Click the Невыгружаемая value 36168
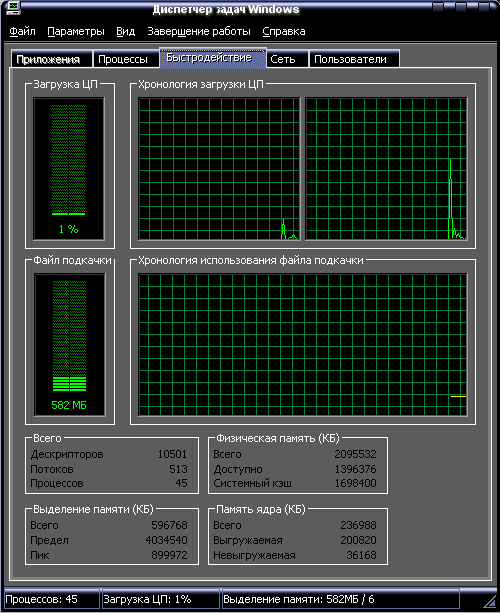500x613 pixels. pyautogui.click(x=361, y=555)
